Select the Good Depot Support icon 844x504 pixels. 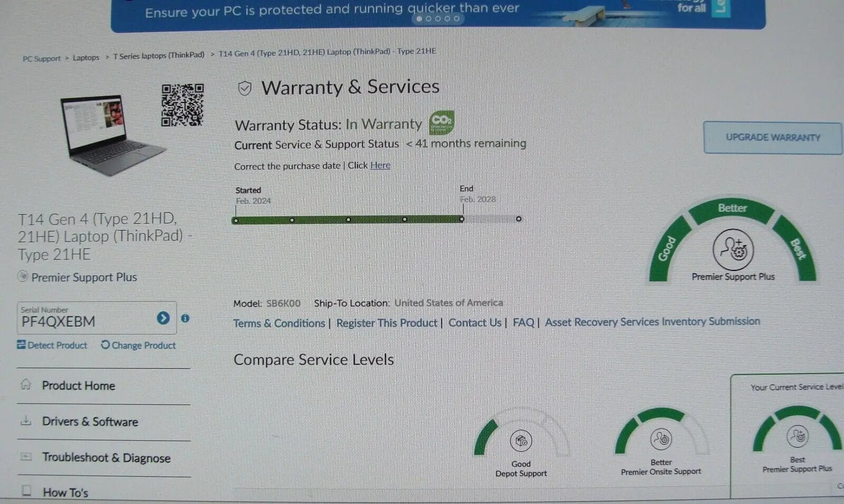click(x=521, y=441)
